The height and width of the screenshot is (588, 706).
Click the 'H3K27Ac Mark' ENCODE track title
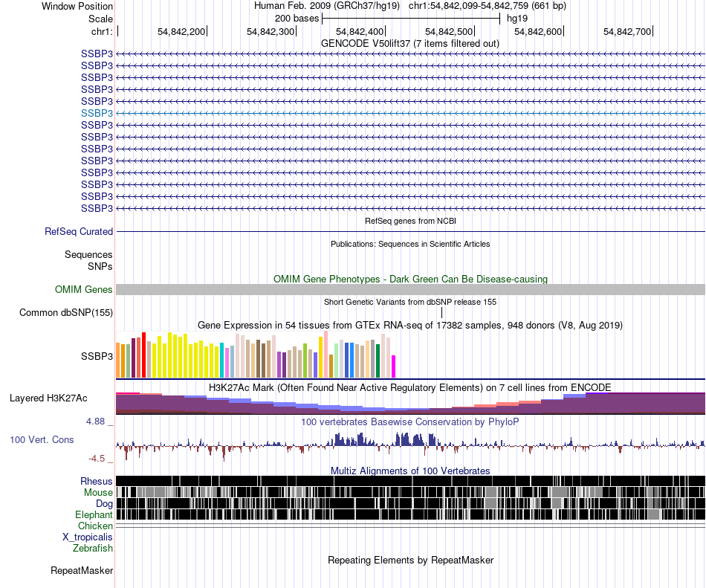coord(410,387)
